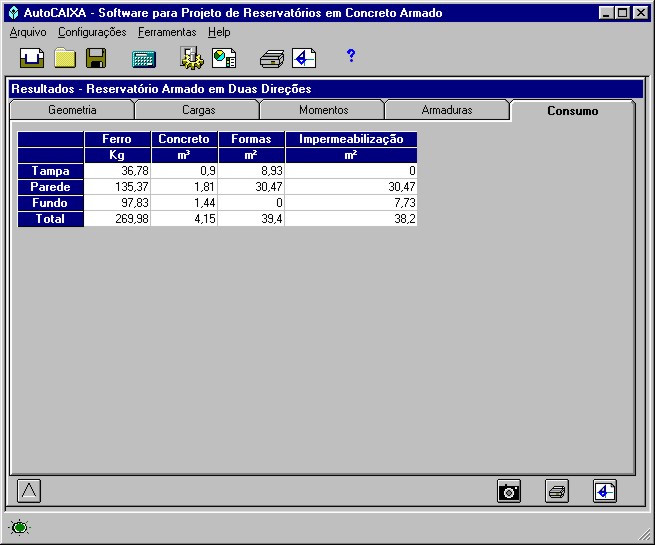Click the Ferro column header

click(117, 139)
